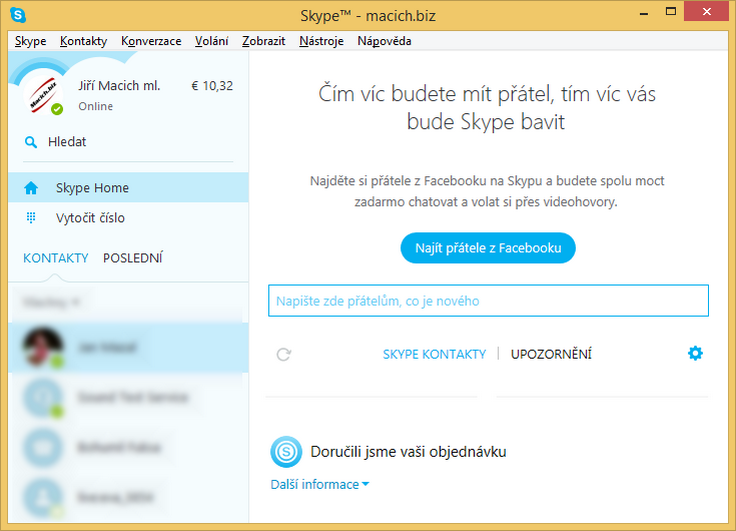
Task: Click the refresh feed icon
Action: pyautogui.click(x=284, y=354)
